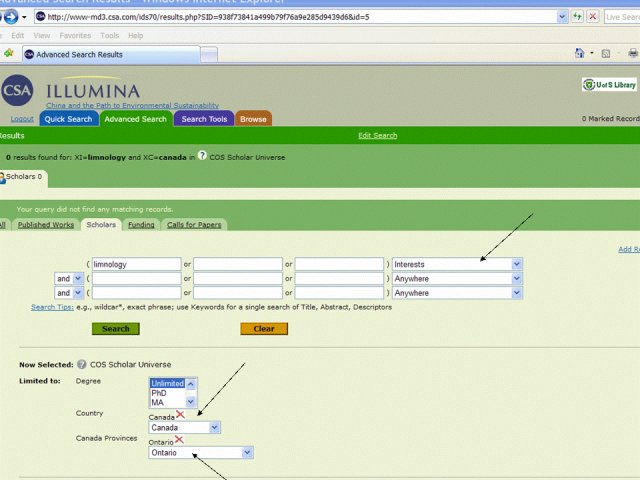Screen dimensions: 640x480
Task: Open the Interests field dropdown
Action: coord(516,264)
